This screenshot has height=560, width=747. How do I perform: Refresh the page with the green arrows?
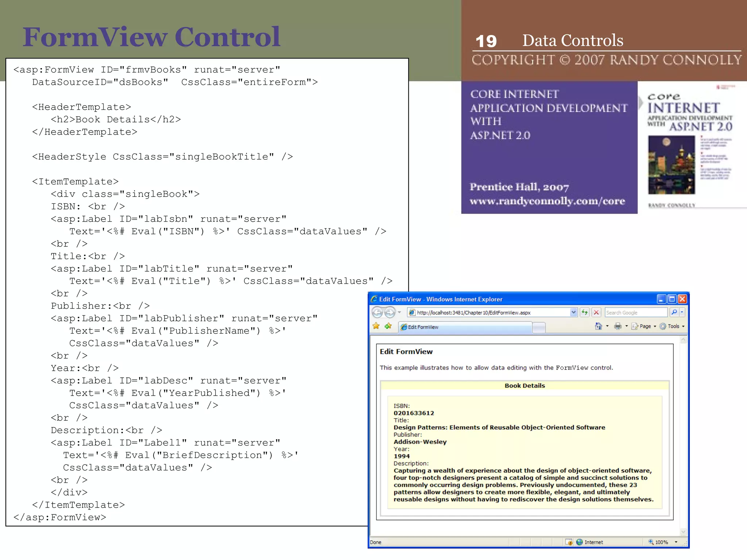[x=585, y=312]
